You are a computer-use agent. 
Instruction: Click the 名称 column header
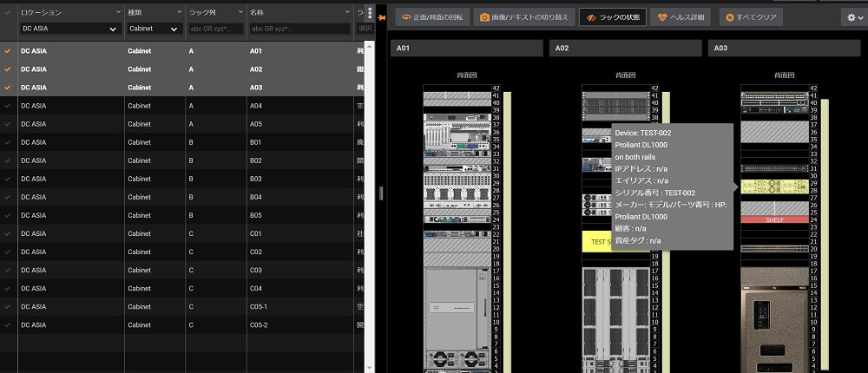click(260, 12)
